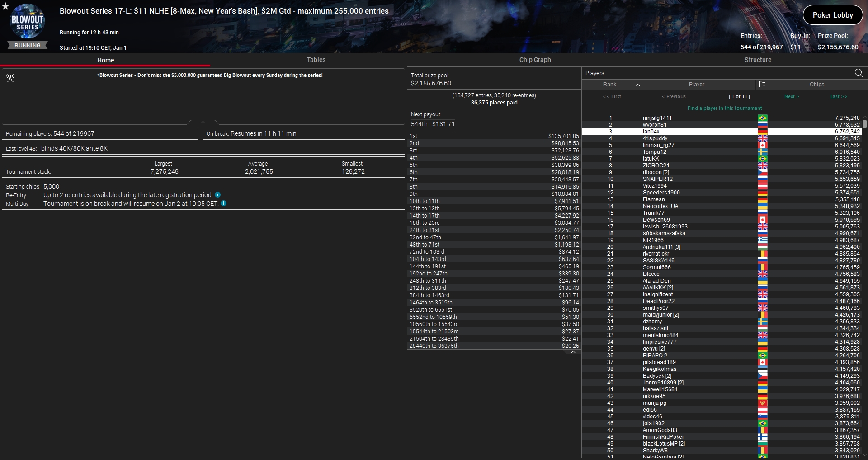Sort by the Chips column header
Viewport: 868px width, 460px height.
(816, 85)
